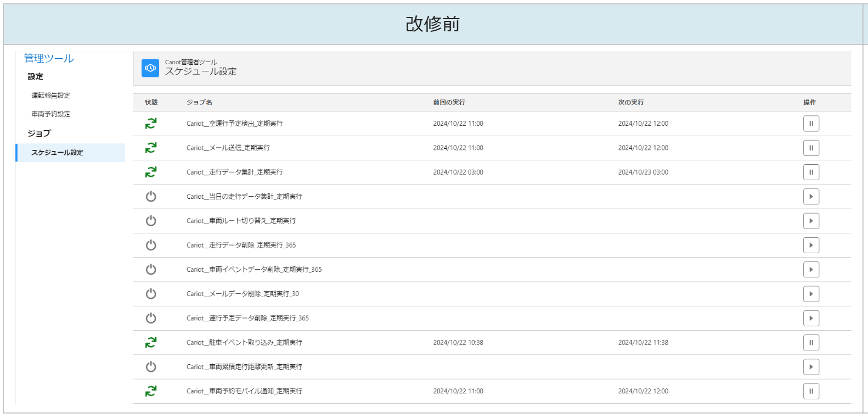Click last run 2024/10/22 03:00 cell

458,172
